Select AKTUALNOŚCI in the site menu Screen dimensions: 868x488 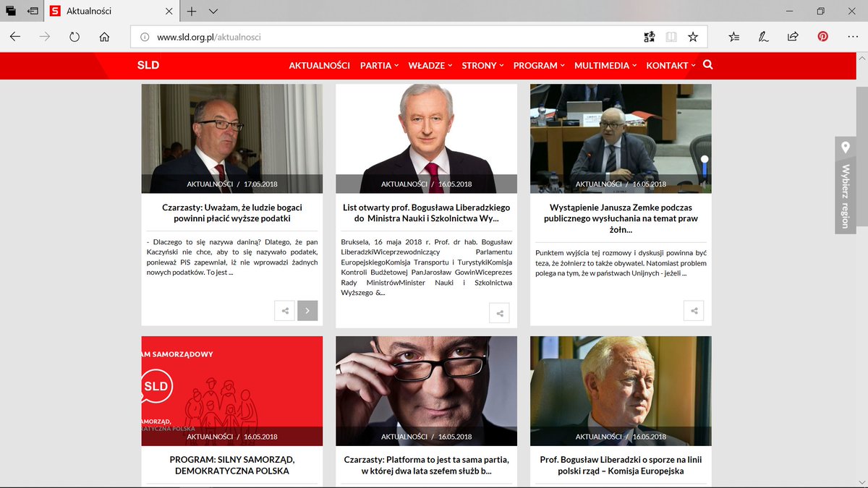point(320,65)
